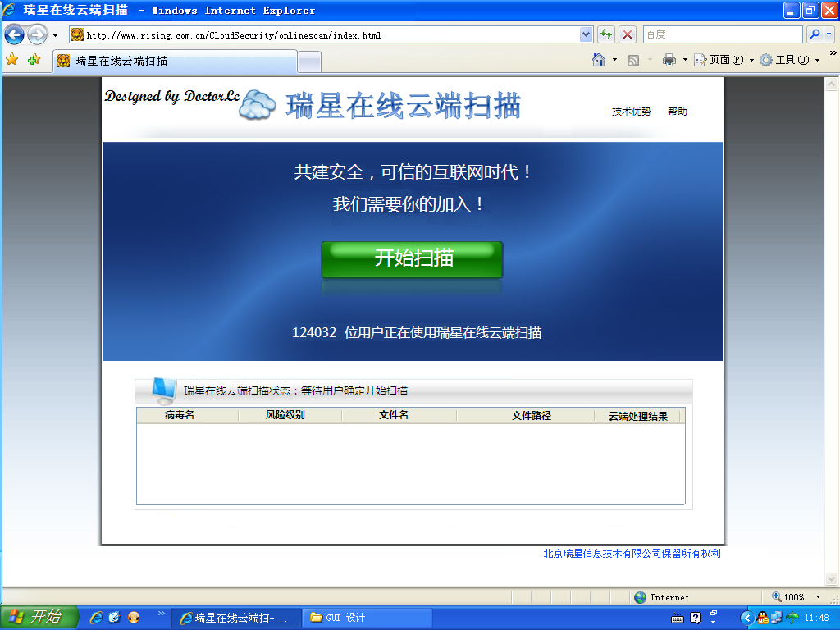Click the 北京瑞星信息技术有限公司保留所有权利 footer link
840x630 pixels.
coord(632,554)
